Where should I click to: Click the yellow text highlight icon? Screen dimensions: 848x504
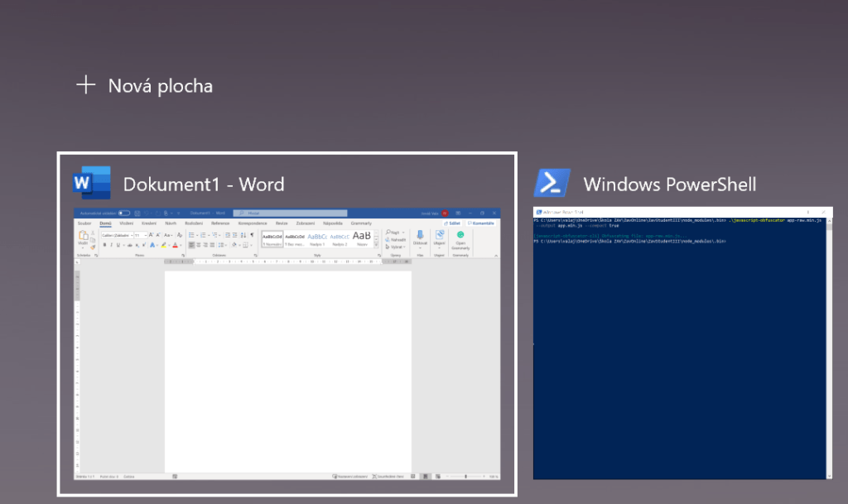pos(164,245)
